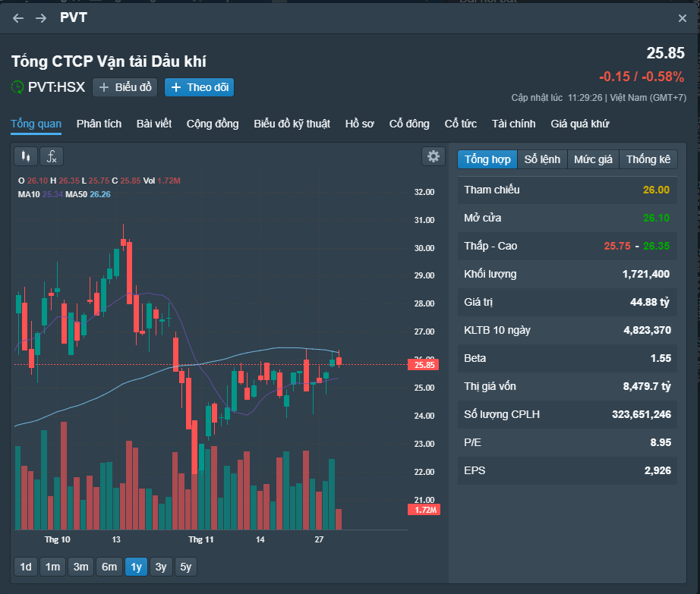The width and height of the screenshot is (700, 594).
Task: Open the Cộng đồng tab
Action: pos(213,124)
